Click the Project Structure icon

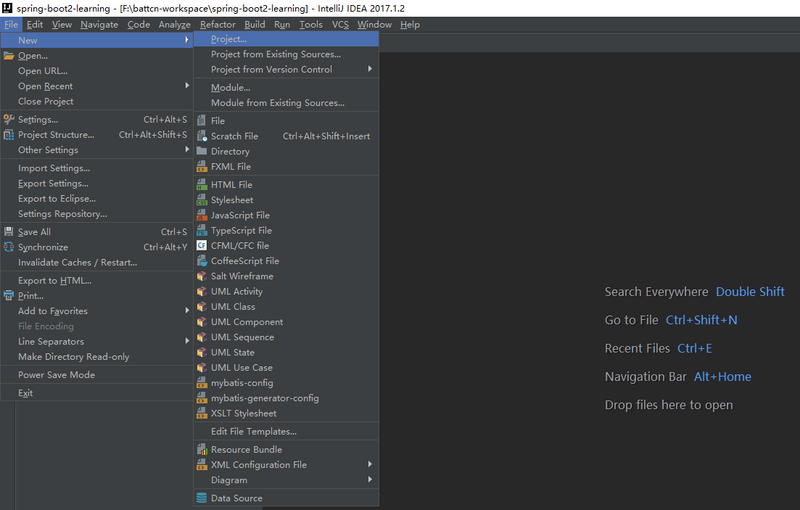pyautogui.click(x=9, y=135)
